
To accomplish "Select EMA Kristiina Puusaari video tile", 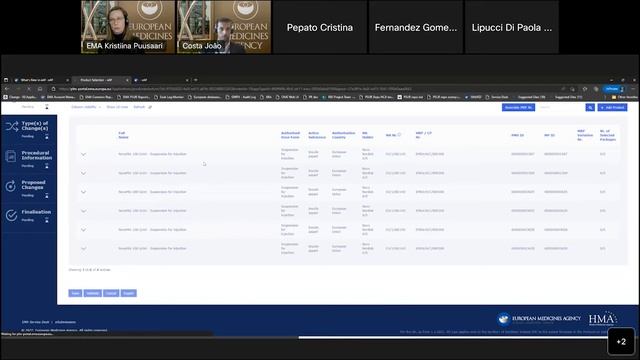I will 128,27.
